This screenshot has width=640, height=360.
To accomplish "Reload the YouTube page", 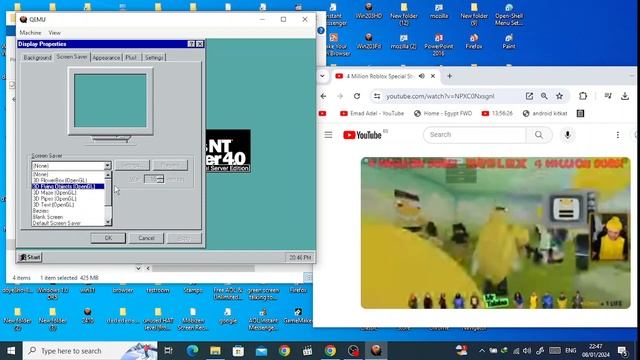I will pos(357,96).
